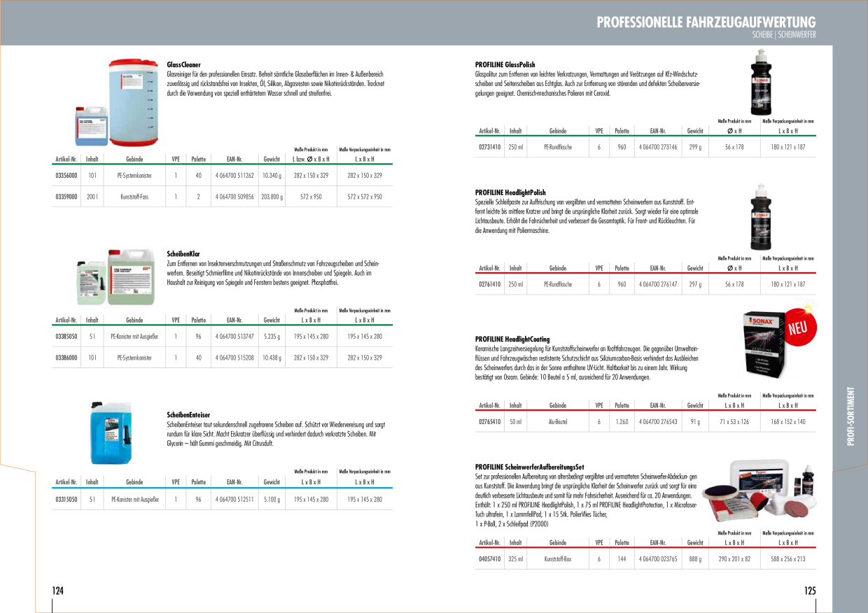
Task: Click article number 02731410
Action: point(489,147)
